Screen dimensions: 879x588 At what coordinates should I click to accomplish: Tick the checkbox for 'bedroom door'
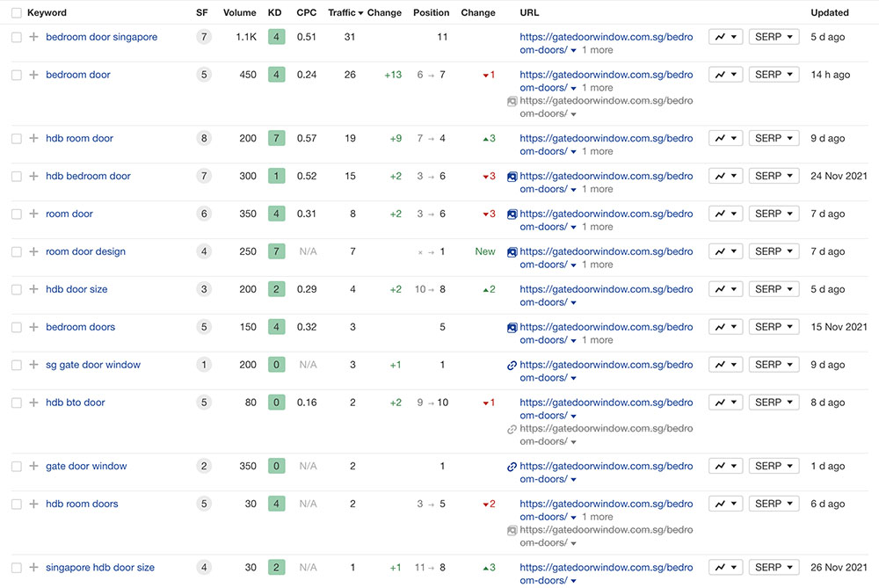click(x=16, y=76)
